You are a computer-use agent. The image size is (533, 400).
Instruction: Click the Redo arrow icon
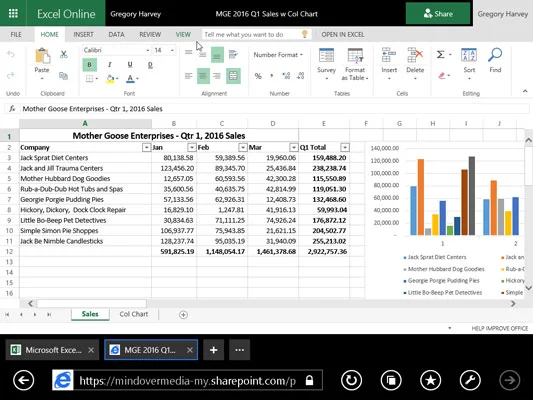11,75
